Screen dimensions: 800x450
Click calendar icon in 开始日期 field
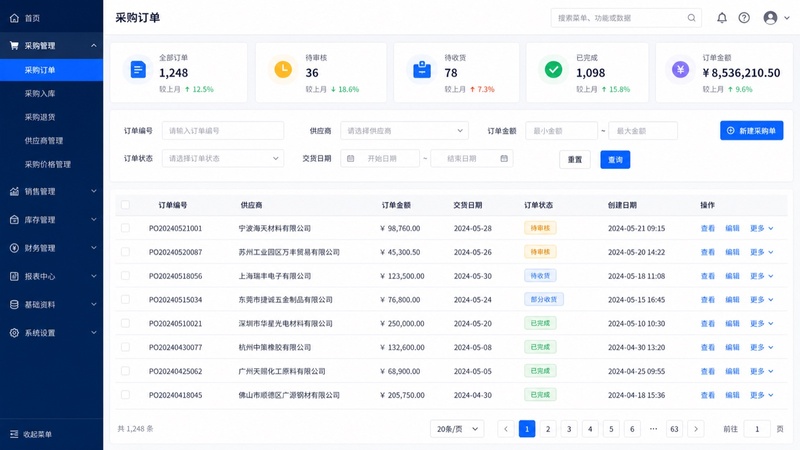351,159
